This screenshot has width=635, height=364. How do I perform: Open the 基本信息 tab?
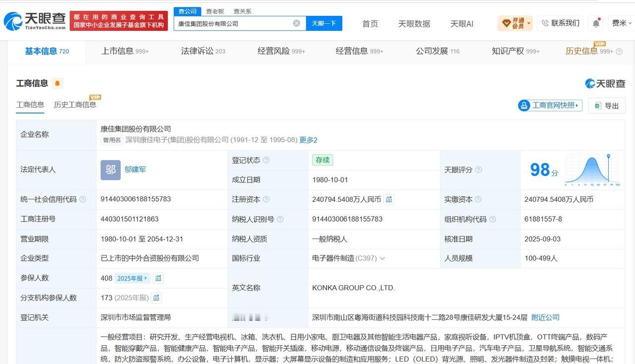tap(47, 51)
